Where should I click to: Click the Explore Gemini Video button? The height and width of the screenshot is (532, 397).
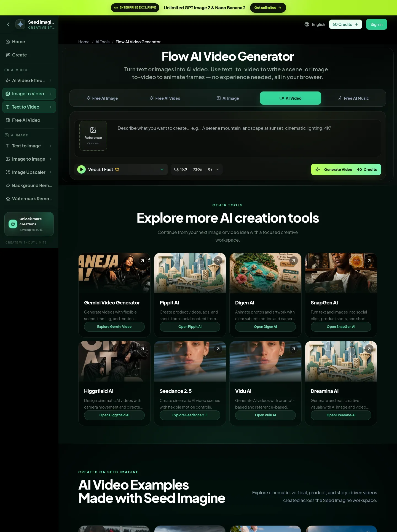[x=114, y=327]
